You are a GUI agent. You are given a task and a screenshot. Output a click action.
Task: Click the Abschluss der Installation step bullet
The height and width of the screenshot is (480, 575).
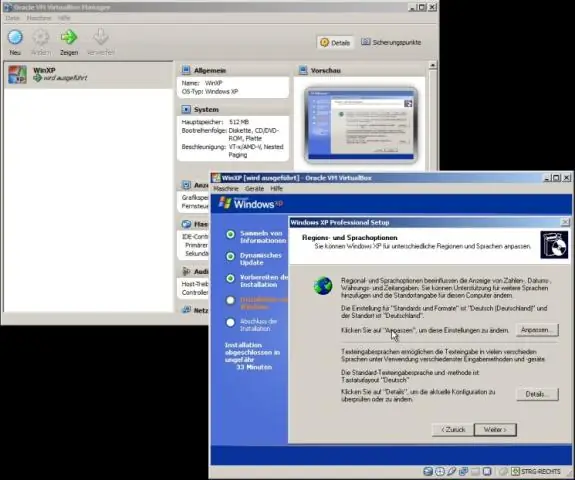(230, 322)
